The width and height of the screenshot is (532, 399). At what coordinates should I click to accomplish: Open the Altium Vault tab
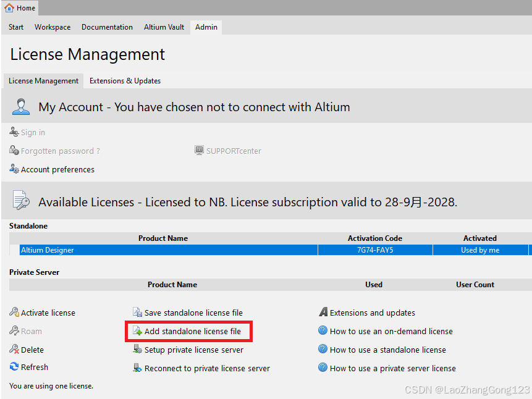(164, 27)
